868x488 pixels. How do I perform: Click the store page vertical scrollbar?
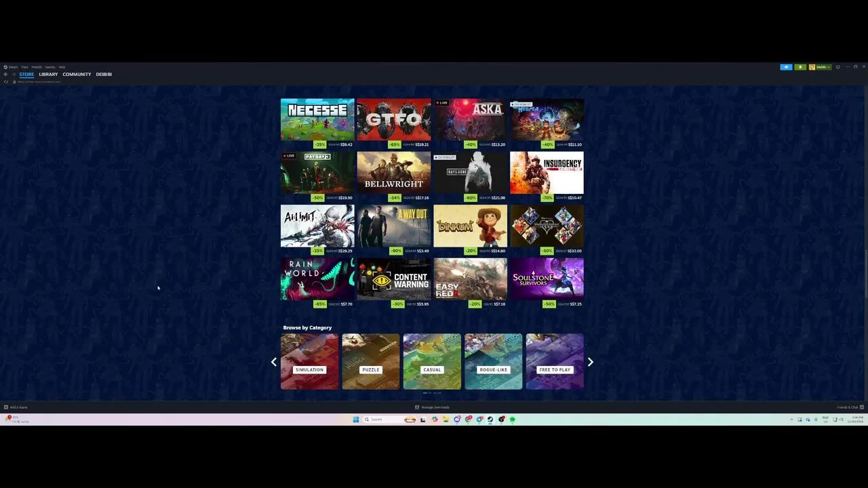pyautogui.click(x=865, y=273)
